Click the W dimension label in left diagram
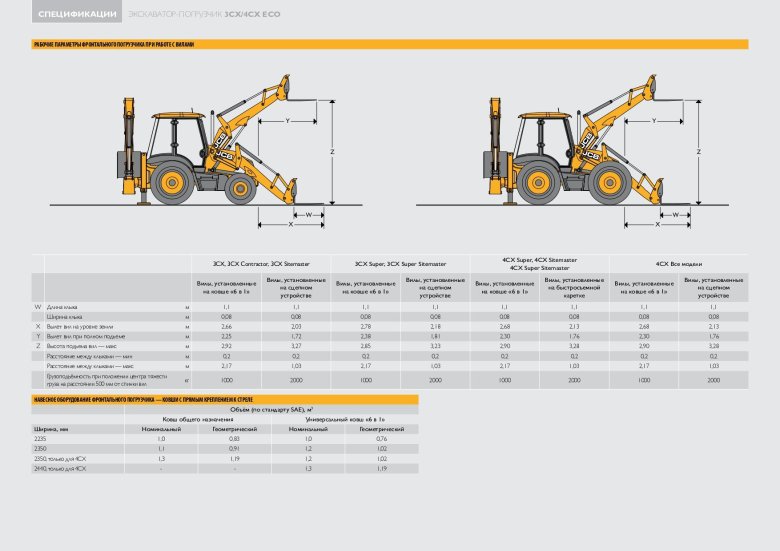 (308, 214)
